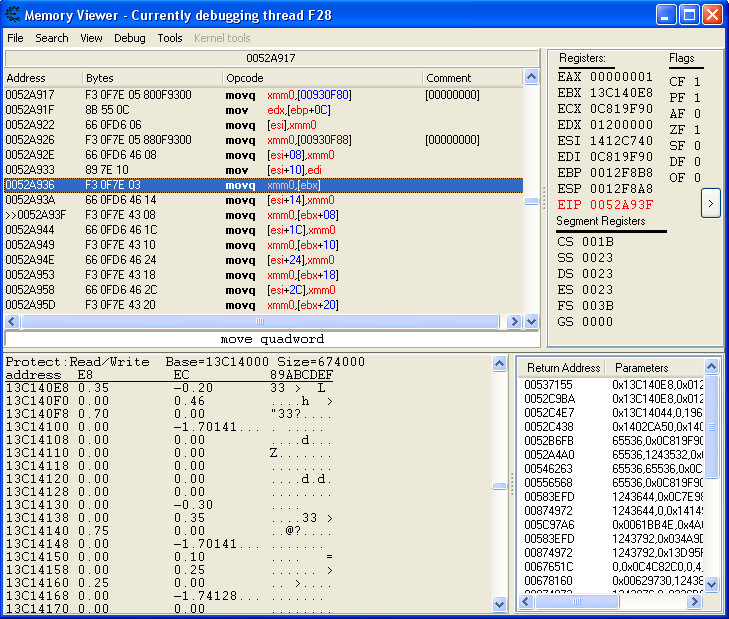The width and height of the screenshot is (729, 619).
Task: Click the Cheat Engine title bar icon
Action: tap(12, 15)
